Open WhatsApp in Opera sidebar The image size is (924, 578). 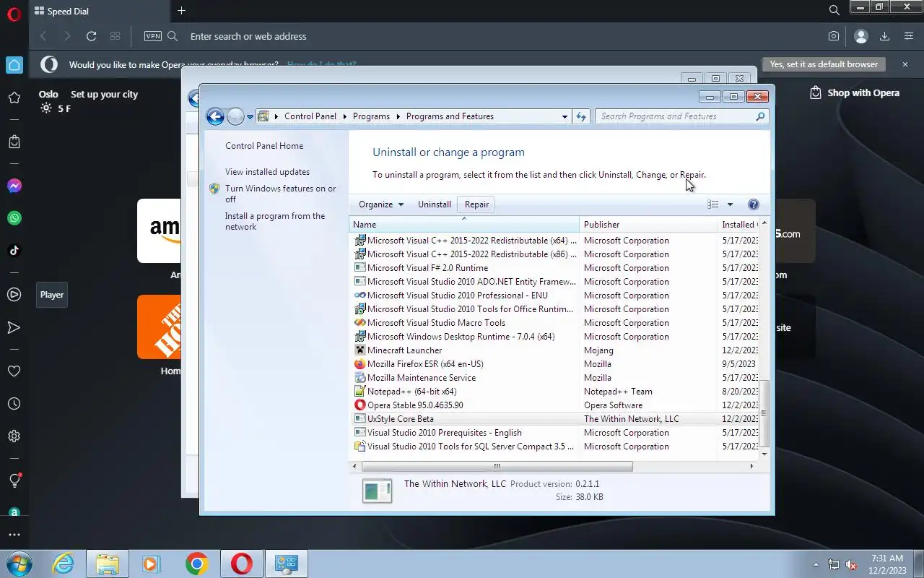14,218
